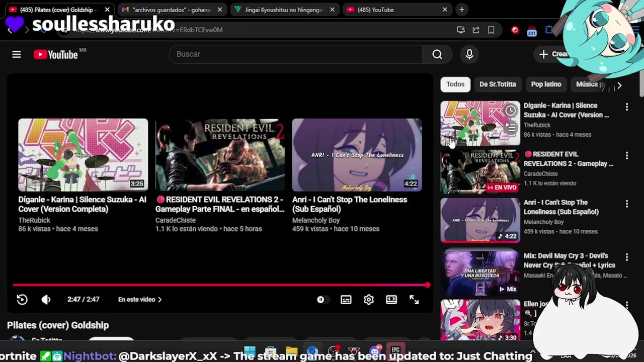644x362 pixels.
Task: Close the Jingai Kyoushitsu tab
Action: coord(332,10)
